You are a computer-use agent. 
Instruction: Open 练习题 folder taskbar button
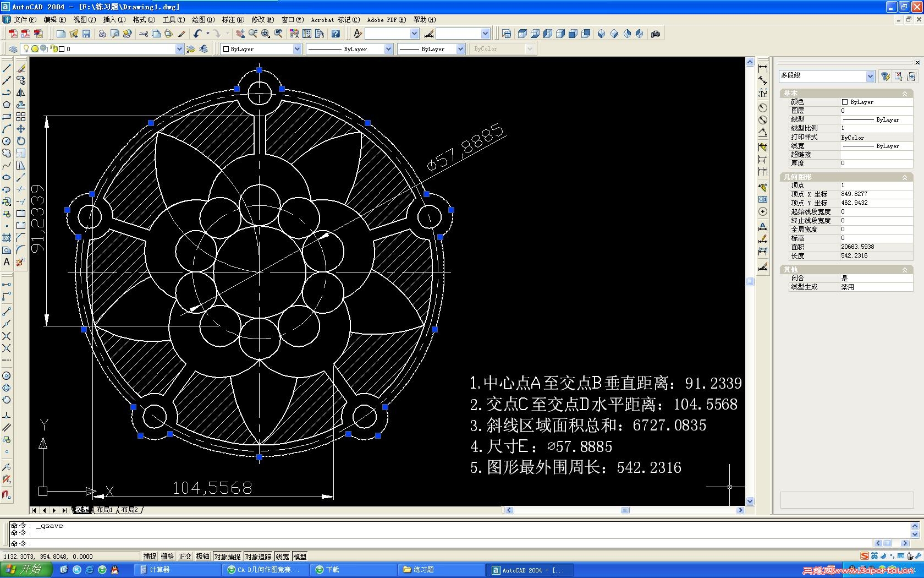pyautogui.click(x=441, y=570)
